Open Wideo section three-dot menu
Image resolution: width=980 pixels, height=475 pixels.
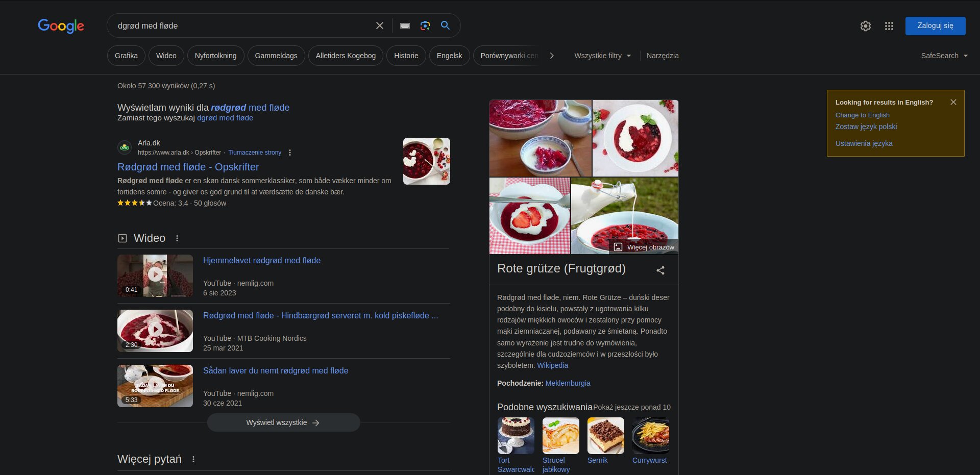click(x=177, y=238)
